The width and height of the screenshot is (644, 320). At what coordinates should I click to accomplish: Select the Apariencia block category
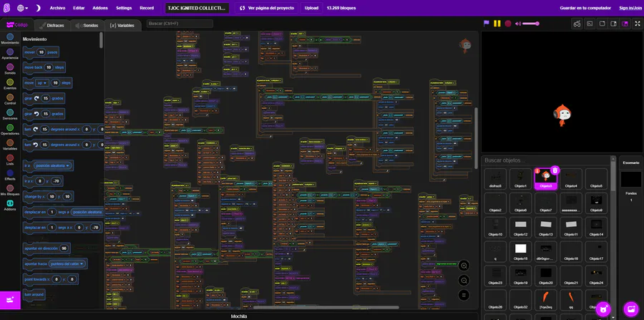[10, 54]
